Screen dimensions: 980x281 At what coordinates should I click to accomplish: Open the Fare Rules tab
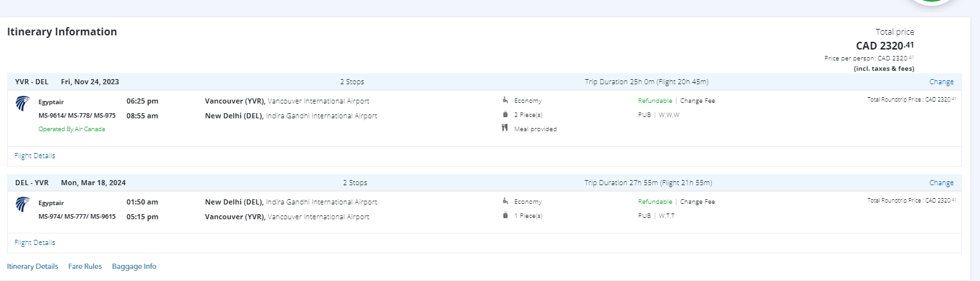(x=85, y=266)
